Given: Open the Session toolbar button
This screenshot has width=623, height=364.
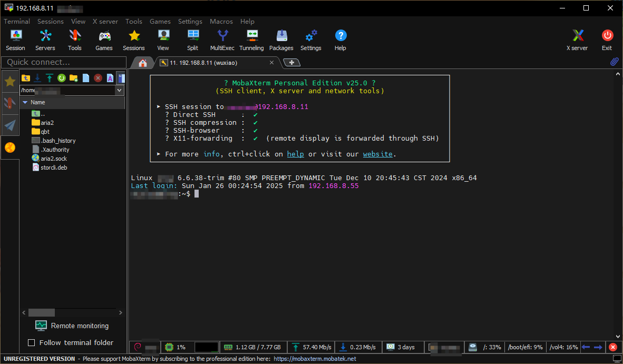Looking at the screenshot, I should [15, 40].
